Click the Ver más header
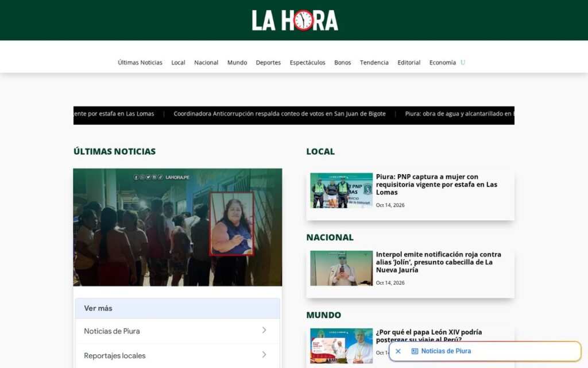 tap(177, 308)
